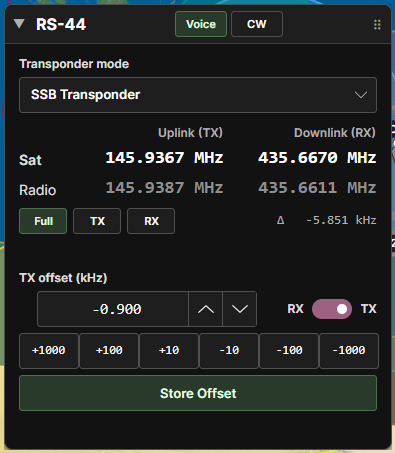Add +100 to the offset
Viewport: 395px width, 453px height.
point(109,351)
